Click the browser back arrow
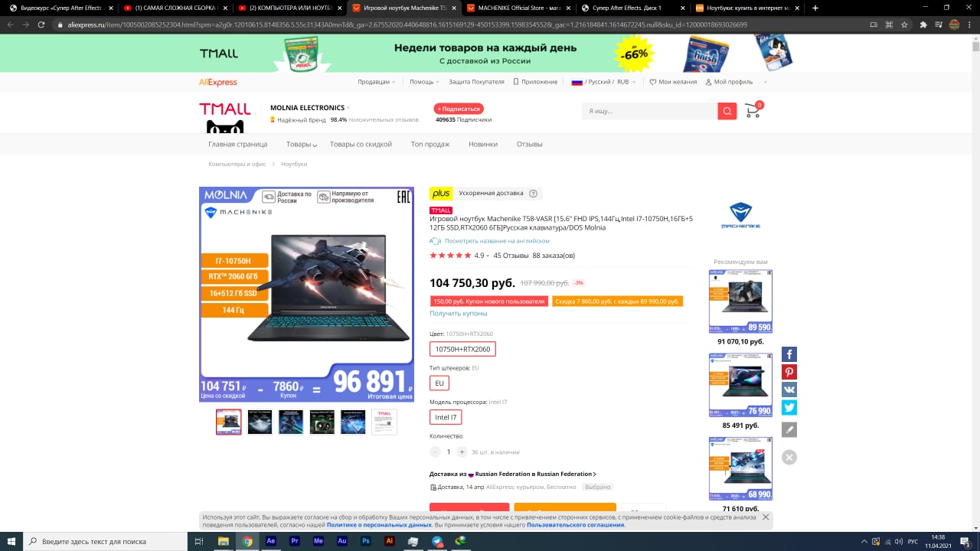 [x=10, y=24]
